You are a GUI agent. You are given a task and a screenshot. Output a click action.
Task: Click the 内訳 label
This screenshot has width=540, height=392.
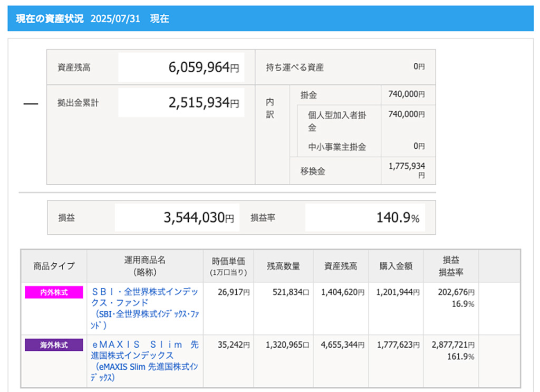(x=270, y=108)
